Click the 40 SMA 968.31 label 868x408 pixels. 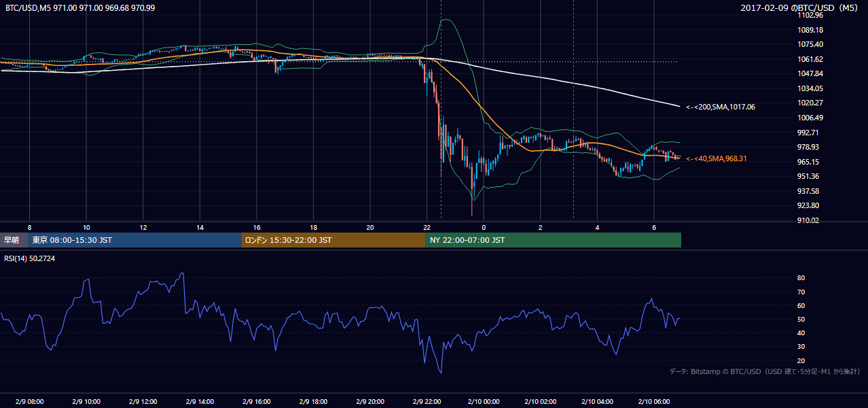point(717,158)
